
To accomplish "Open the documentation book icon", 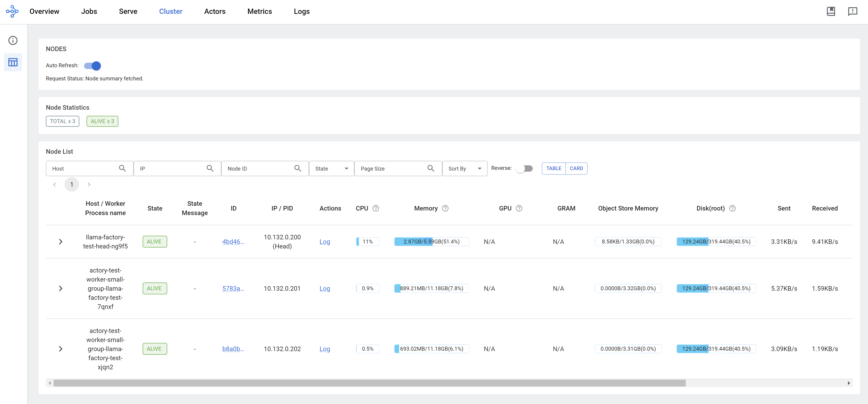I will (x=831, y=11).
